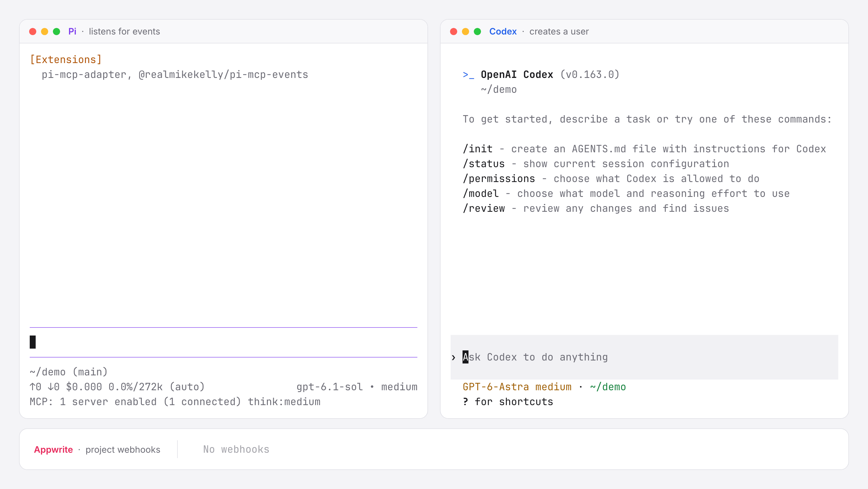The image size is (868, 489).
Task: Maximize the Codex window with its green button
Action: pyautogui.click(x=477, y=31)
